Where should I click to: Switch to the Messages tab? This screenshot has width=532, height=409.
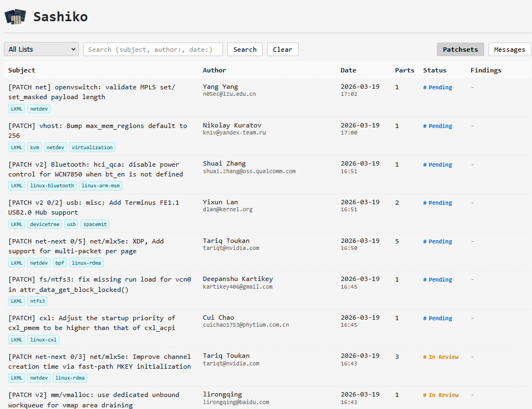coord(510,49)
